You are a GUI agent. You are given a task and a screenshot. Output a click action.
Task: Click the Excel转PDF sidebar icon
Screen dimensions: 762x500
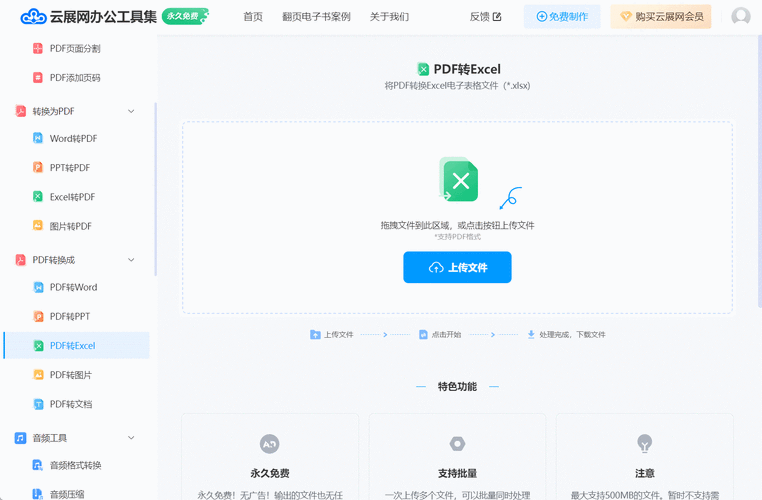[38, 197]
